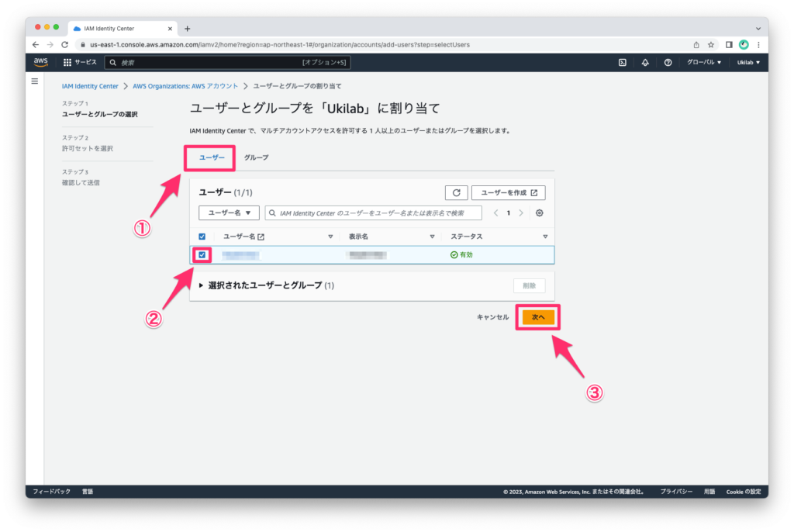Screen dimensions: 794x532
Task: Open table preferences gear icon
Action: [x=540, y=212]
